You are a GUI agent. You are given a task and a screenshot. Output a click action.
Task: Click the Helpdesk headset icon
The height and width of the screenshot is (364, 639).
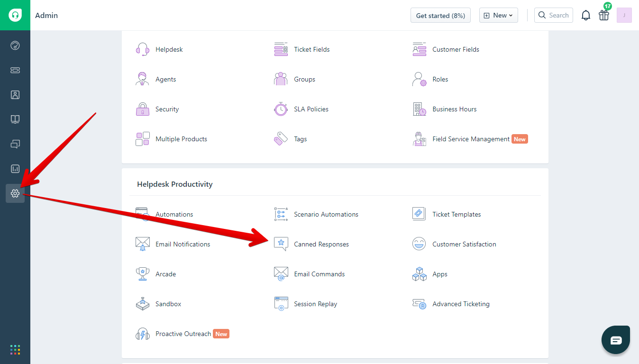coord(143,49)
